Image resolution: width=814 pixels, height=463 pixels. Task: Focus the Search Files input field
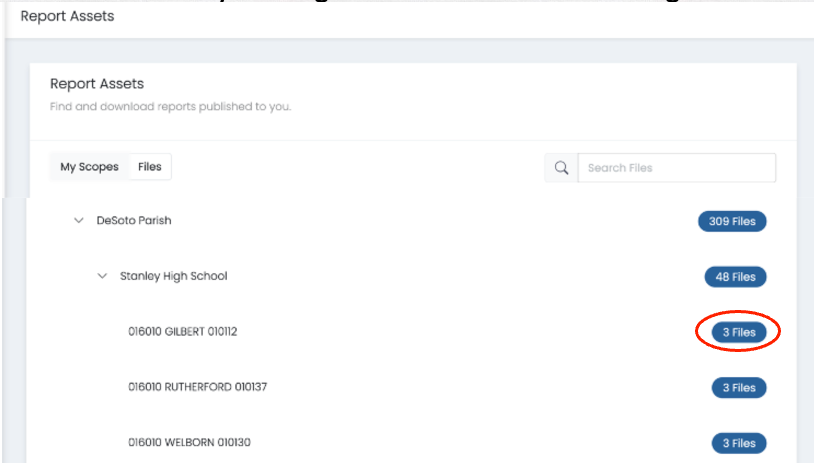click(x=676, y=168)
